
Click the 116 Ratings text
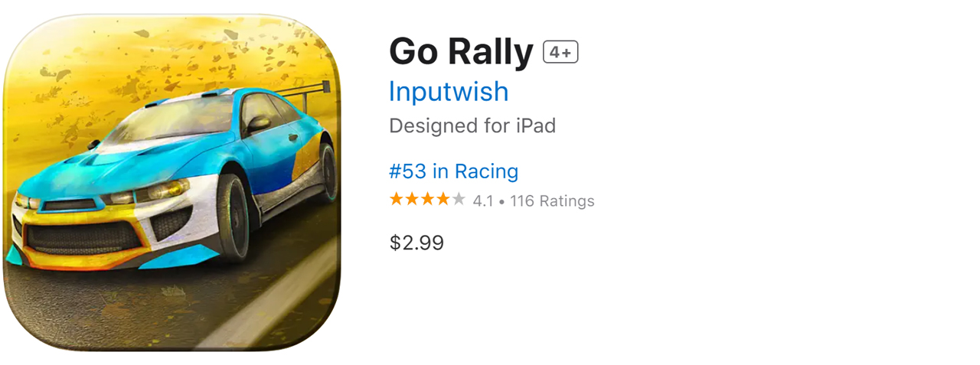(x=552, y=201)
